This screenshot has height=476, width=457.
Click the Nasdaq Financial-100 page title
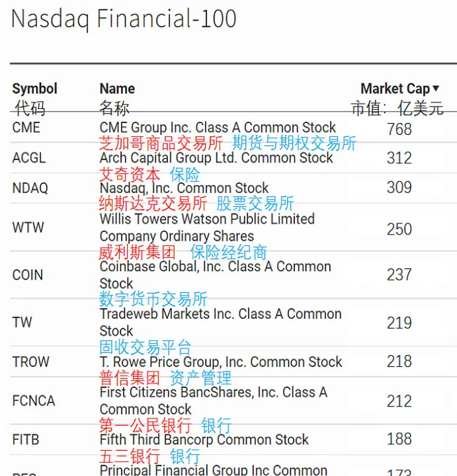(124, 19)
